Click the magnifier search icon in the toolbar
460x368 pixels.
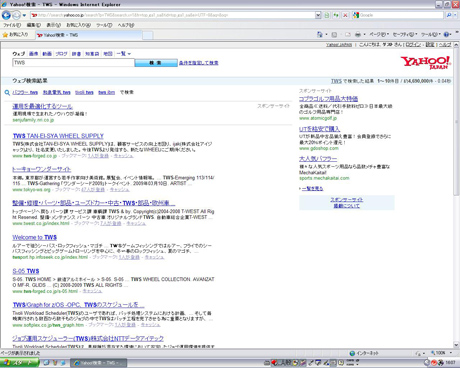tap(449, 15)
